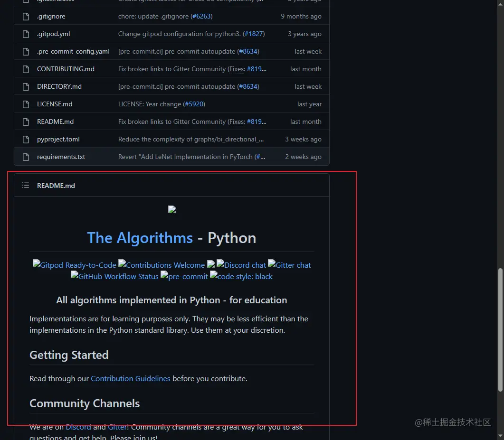Image resolution: width=504 pixels, height=440 pixels.
Task: Open #8634 link in .pre-commit-config.yaml row
Action: 248,51
